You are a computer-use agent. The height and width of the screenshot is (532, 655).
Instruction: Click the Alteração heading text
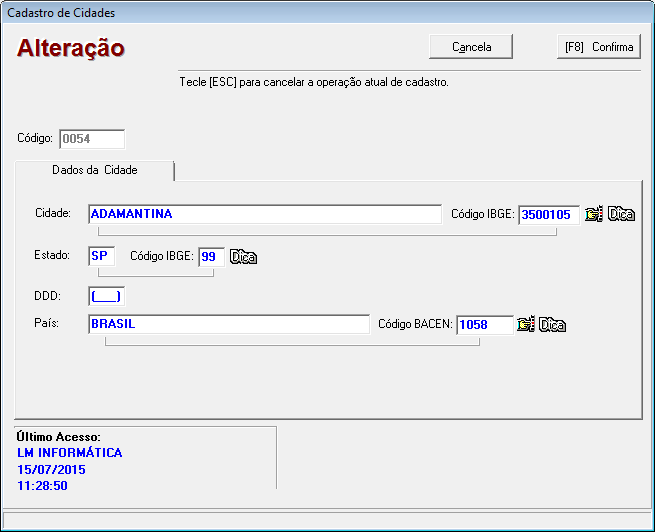coord(71,48)
